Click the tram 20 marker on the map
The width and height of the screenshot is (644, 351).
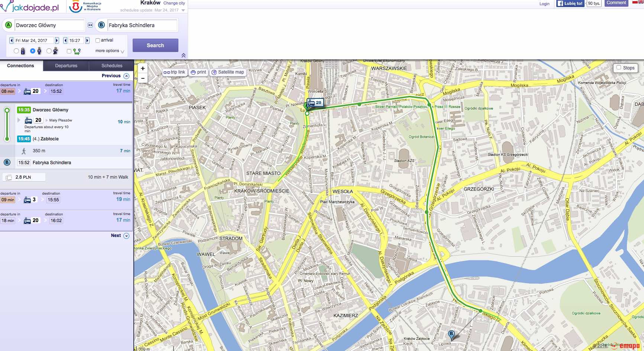click(315, 103)
